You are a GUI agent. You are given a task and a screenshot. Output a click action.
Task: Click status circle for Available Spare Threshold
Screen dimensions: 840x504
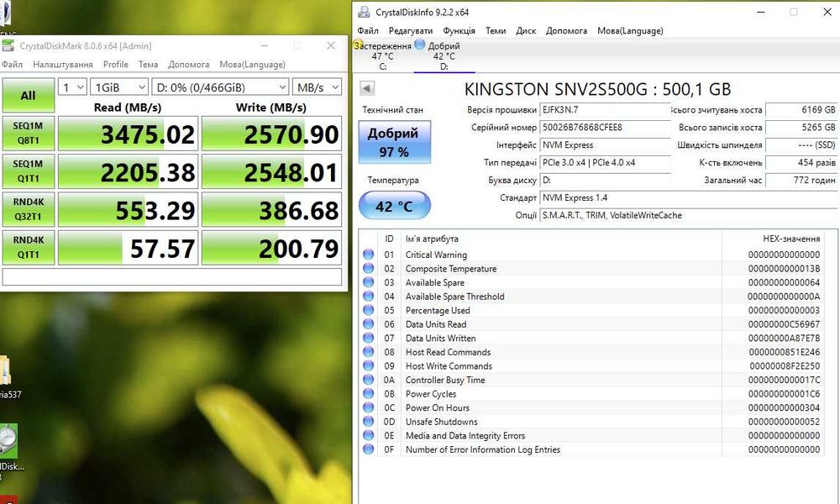tap(368, 297)
